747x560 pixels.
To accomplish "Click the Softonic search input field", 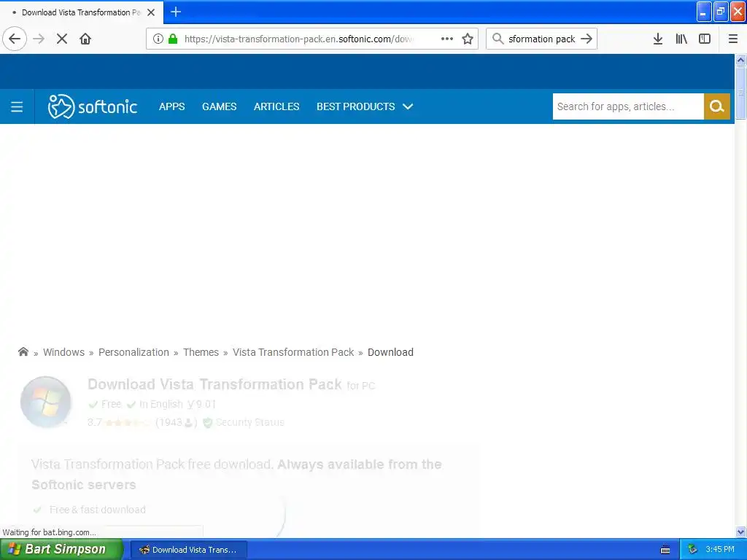I will [628, 106].
